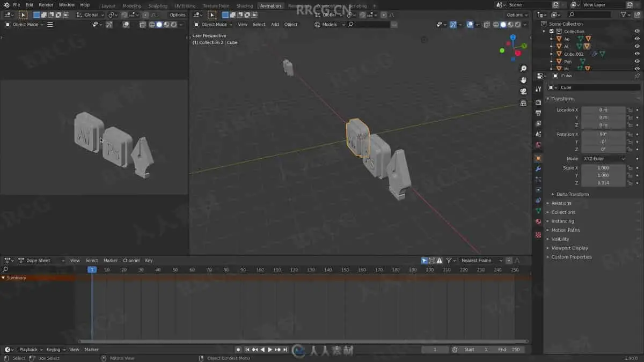
Task: Hide the Cube.002 object via eye icon
Action: [637, 54]
